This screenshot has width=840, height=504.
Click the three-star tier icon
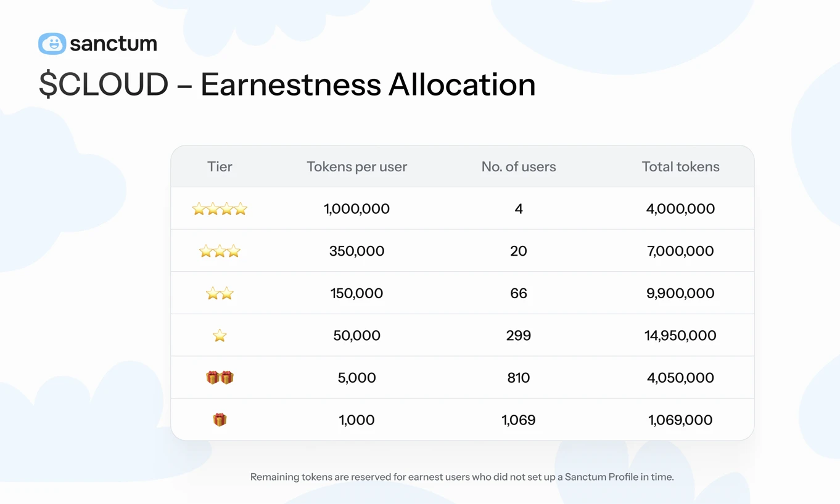click(220, 251)
